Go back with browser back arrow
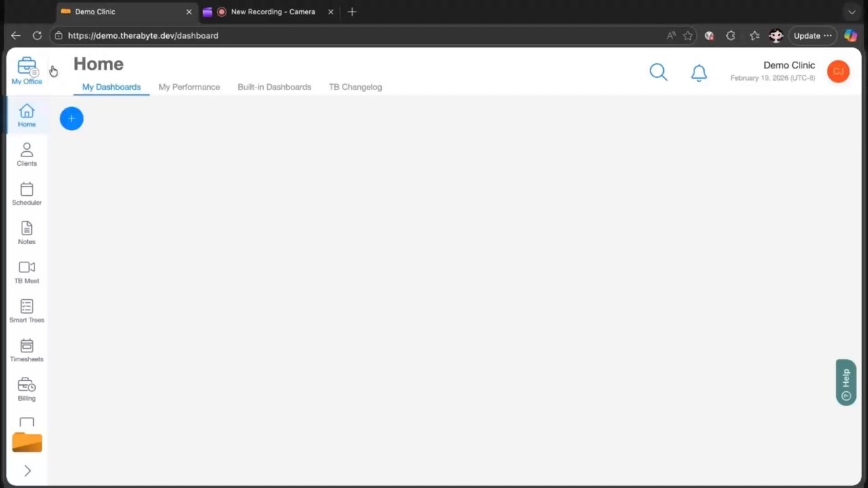 [x=16, y=35]
